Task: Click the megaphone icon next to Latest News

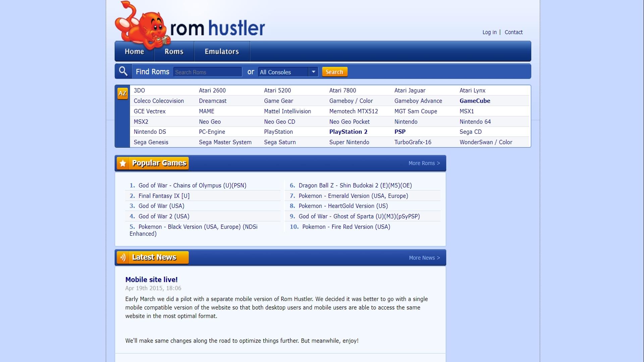Action: (x=123, y=258)
